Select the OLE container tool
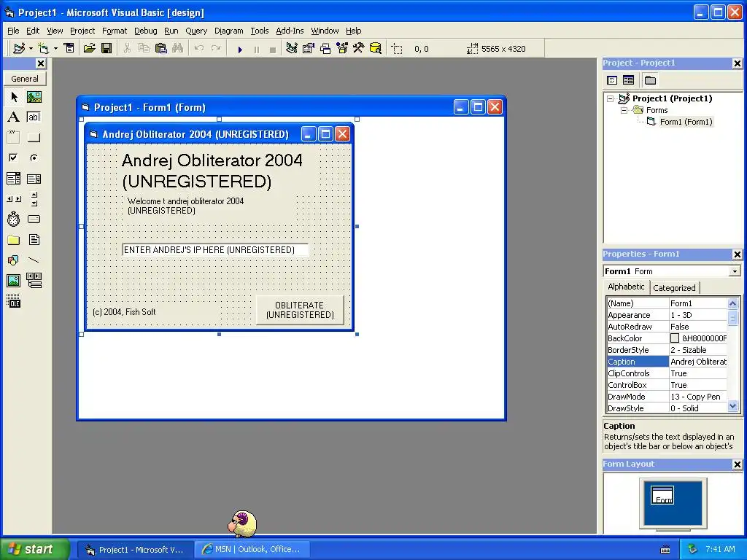This screenshot has width=747, height=560. point(14,301)
